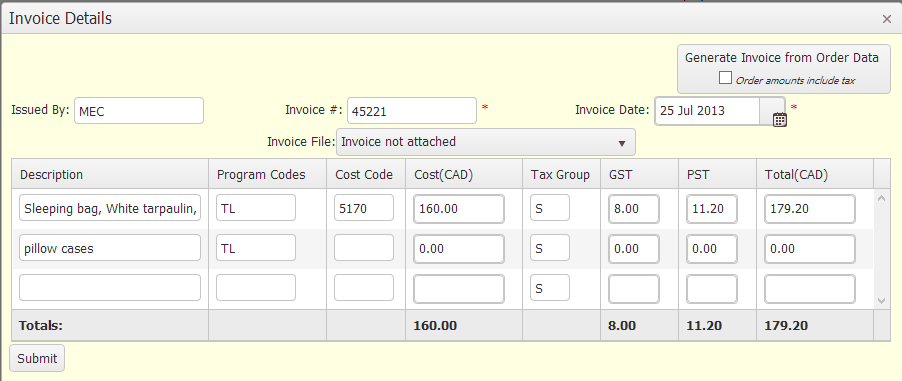Click Tax Group field in the empty third row
The image size is (902, 381).
[x=550, y=288]
